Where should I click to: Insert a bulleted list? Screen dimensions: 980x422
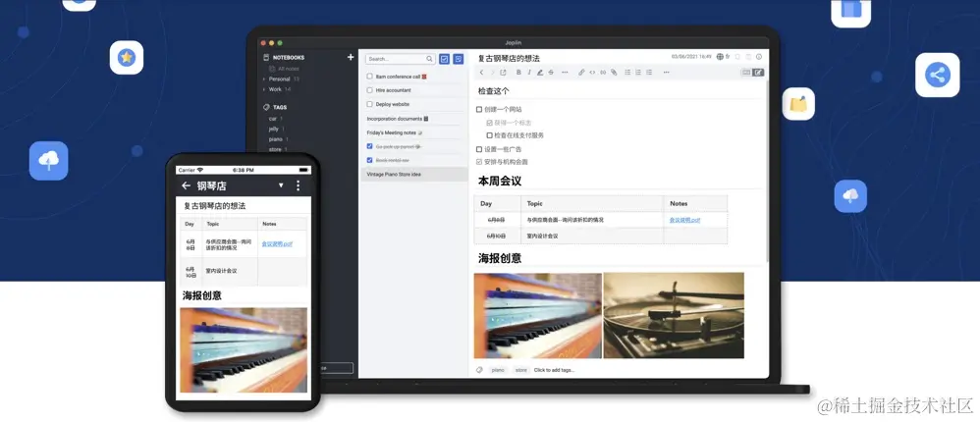click(628, 73)
